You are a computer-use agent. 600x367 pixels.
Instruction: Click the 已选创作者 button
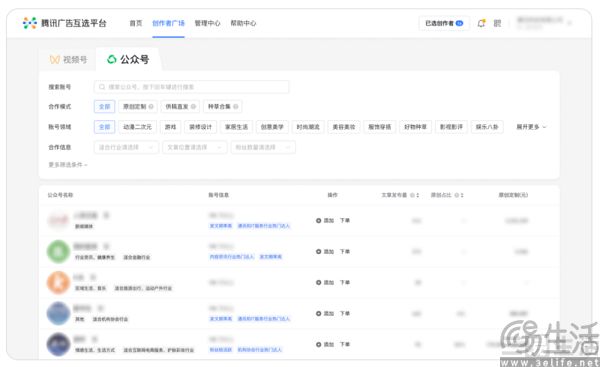click(444, 23)
